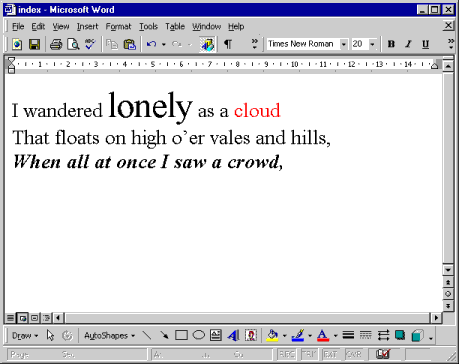Open the Shadow settings icon
The height and width of the screenshot is (364, 459).
(x=400, y=335)
